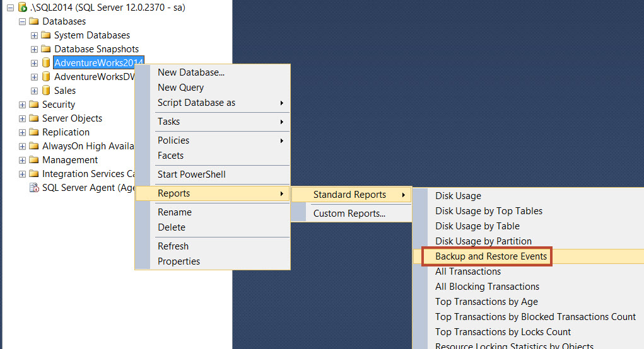Select the Sales database label
Image resolution: width=644 pixels, height=349 pixels.
(x=65, y=91)
